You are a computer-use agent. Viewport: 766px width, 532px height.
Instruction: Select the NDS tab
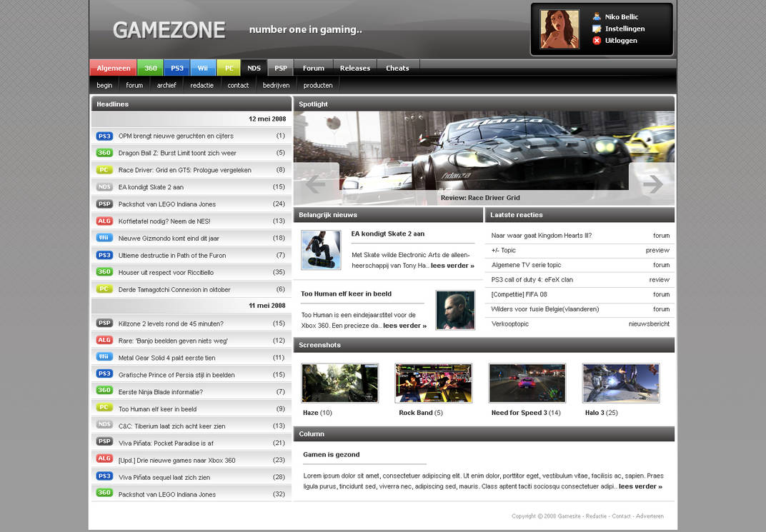tap(254, 68)
